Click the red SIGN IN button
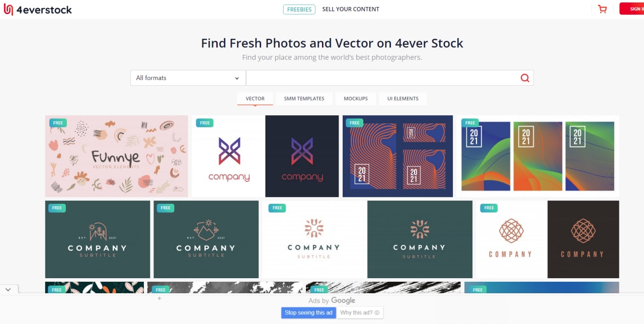Screen dimensions: 644x324 click(632, 9)
